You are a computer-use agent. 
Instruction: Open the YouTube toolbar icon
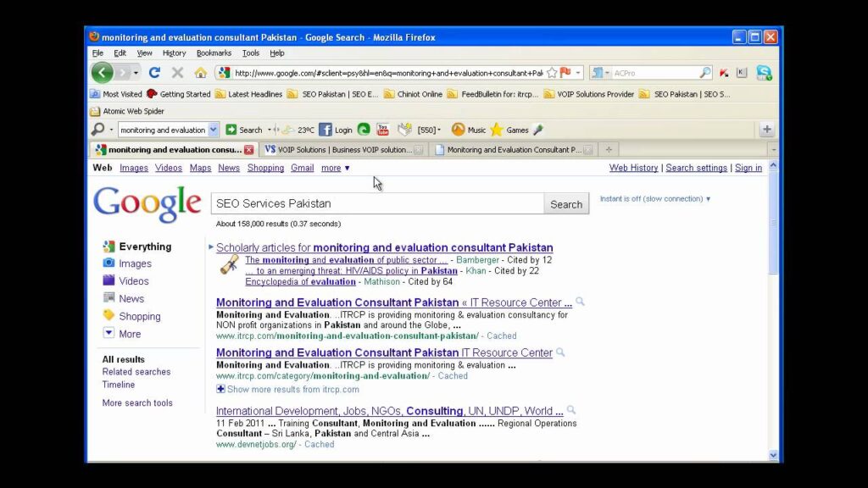coord(382,130)
